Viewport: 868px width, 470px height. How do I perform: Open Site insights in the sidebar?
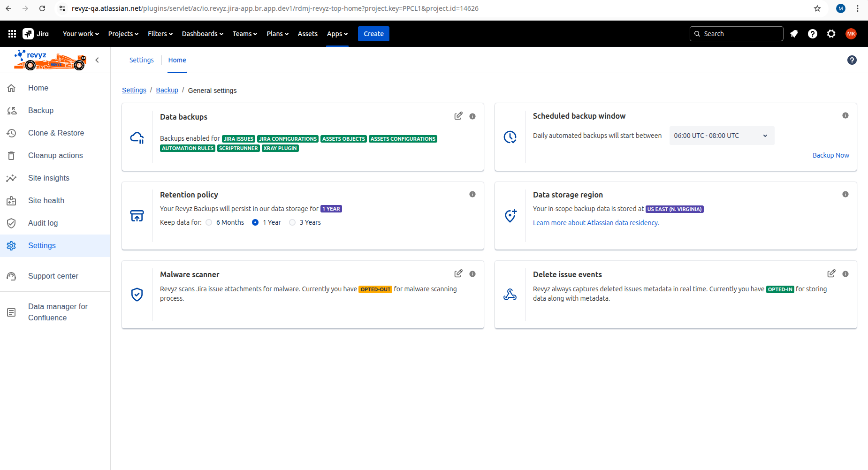click(x=49, y=178)
